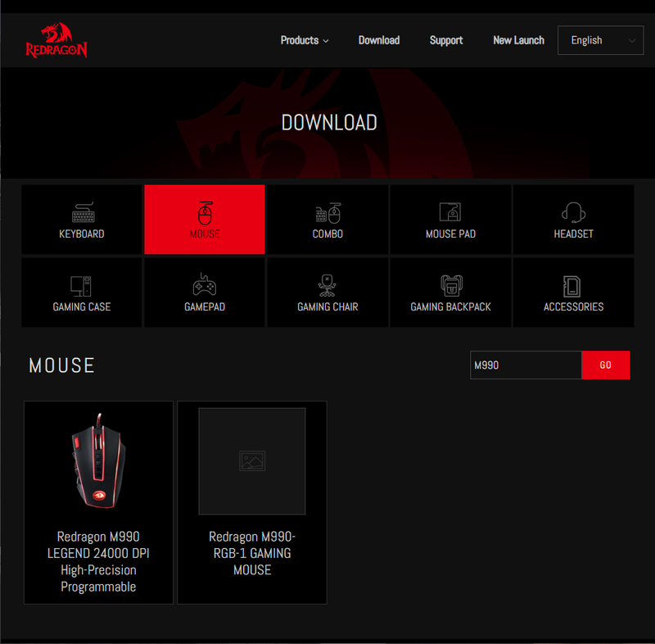Select the Gamepad category icon
655x644 pixels.
click(x=204, y=284)
